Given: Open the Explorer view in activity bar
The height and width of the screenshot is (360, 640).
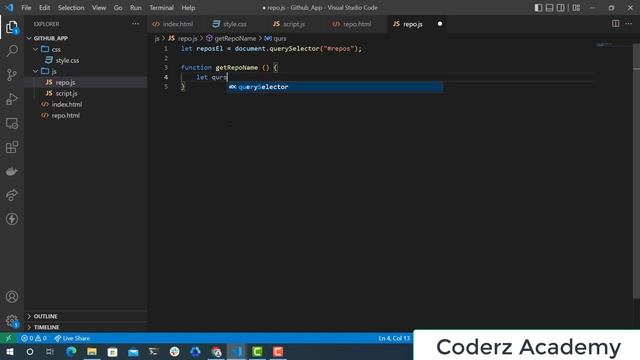Looking at the screenshot, I should coord(12,27).
